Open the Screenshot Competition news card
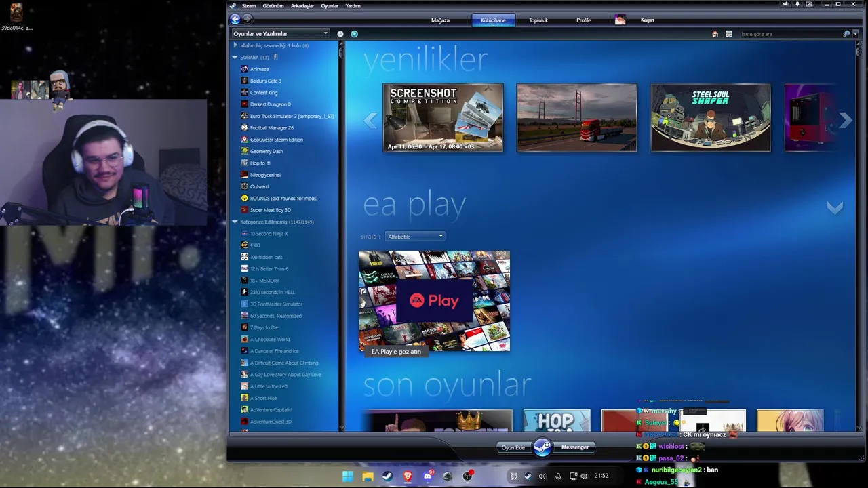The width and height of the screenshot is (868, 488). tap(443, 117)
